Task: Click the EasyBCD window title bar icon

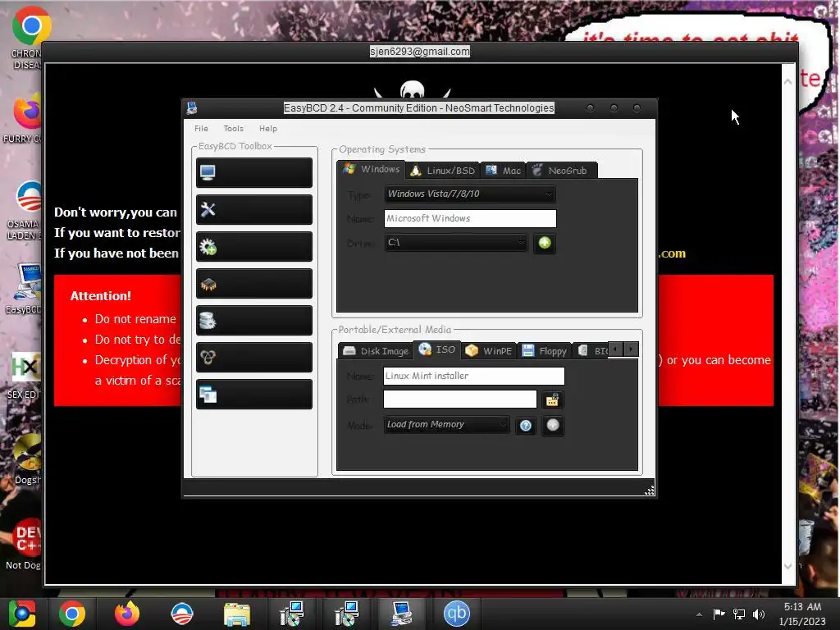Action: click(x=192, y=108)
